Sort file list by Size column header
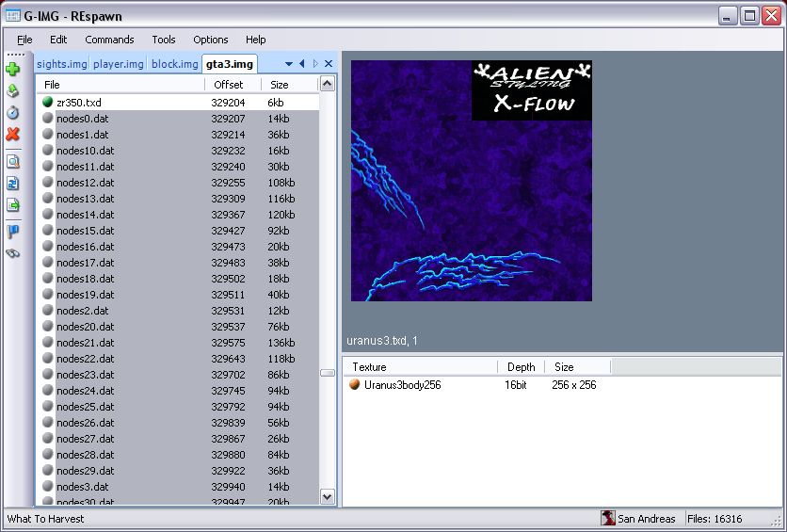 (290, 85)
